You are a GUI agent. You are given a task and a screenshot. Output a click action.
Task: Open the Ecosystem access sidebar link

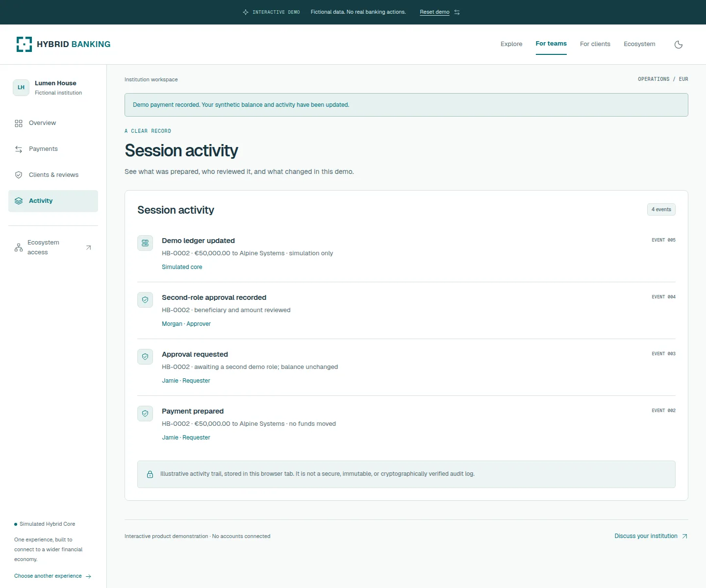coord(53,247)
